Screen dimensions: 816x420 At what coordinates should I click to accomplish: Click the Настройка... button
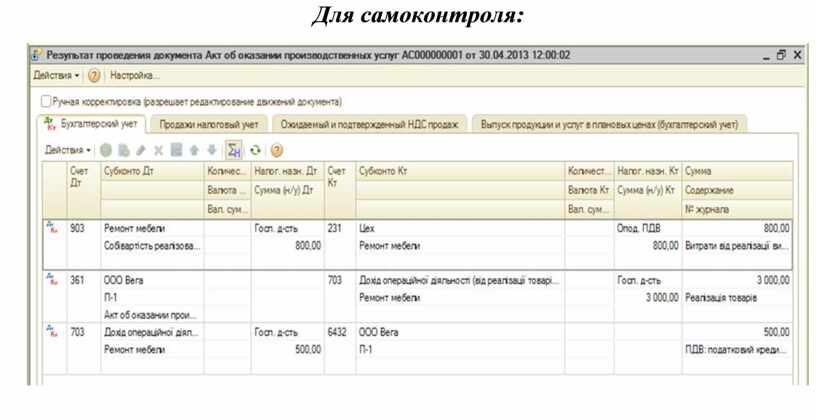[135, 76]
